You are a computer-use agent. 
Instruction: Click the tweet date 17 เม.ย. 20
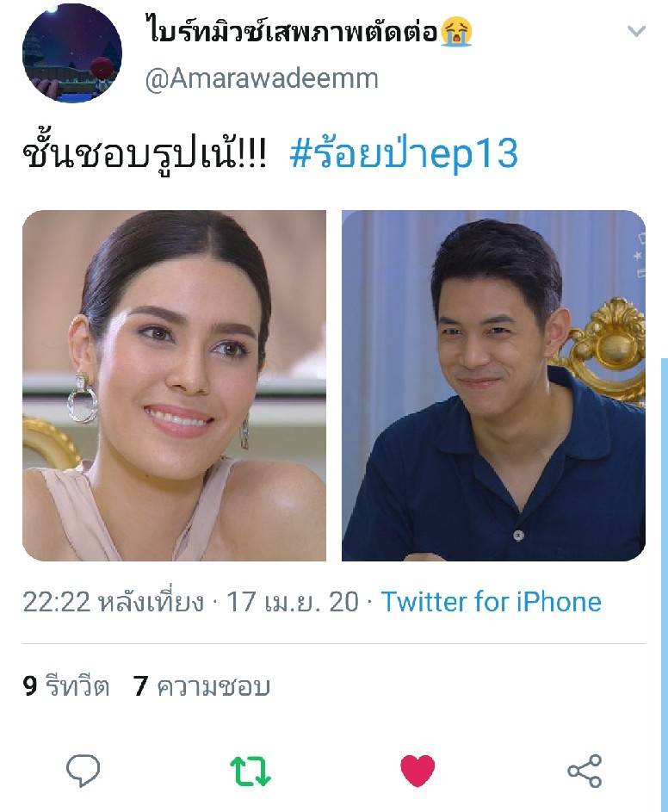(x=293, y=602)
